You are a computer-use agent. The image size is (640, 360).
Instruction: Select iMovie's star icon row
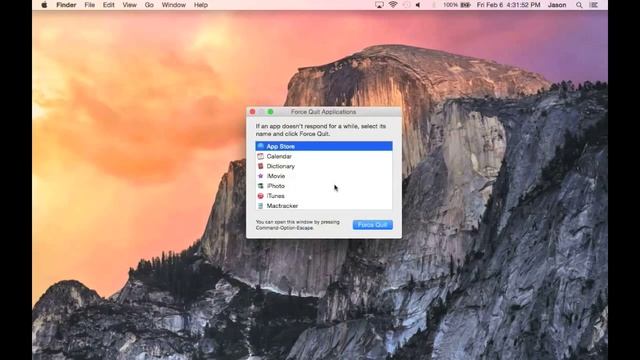click(x=324, y=176)
